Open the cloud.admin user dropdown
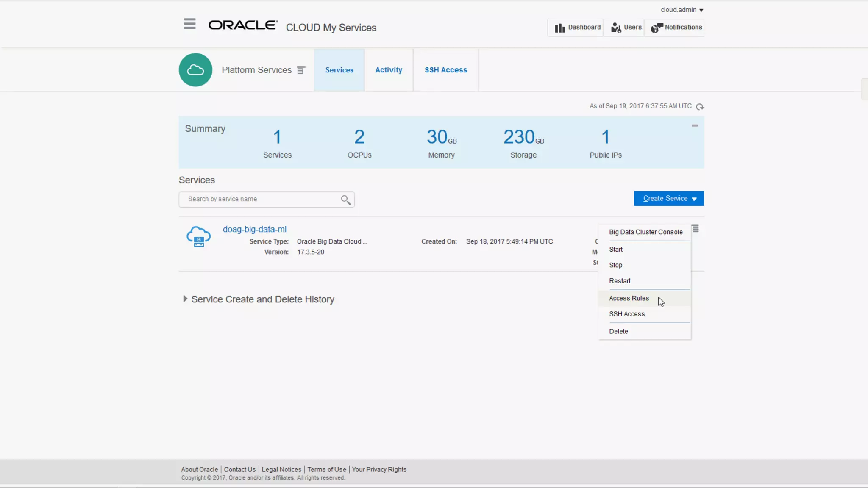The width and height of the screenshot is (868, 488). point(682,10)
